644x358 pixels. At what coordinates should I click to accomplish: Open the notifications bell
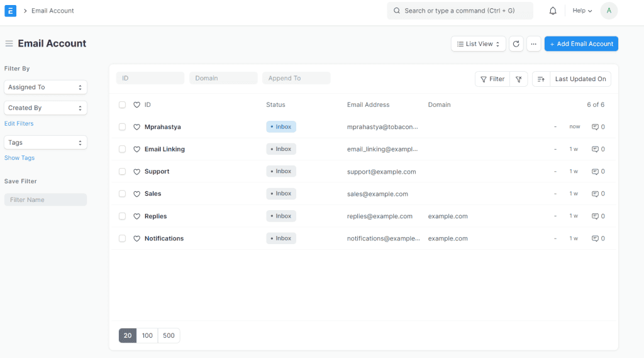(553, 11)
